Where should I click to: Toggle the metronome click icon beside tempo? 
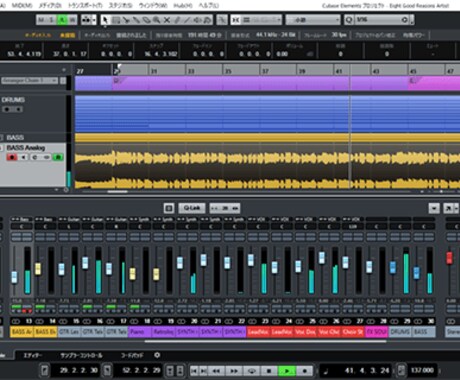click(x=401, y=370)
